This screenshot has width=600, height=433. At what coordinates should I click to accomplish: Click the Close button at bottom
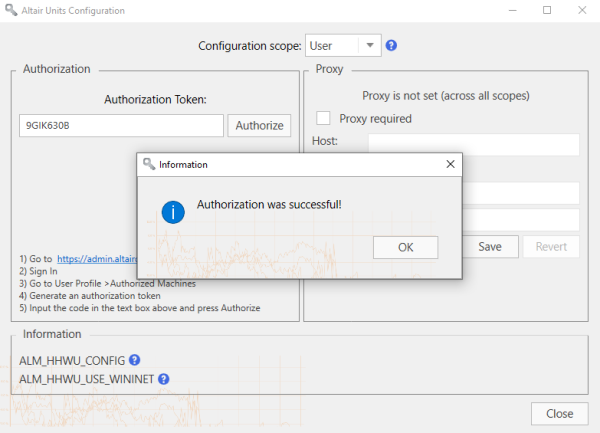(559, 413)
